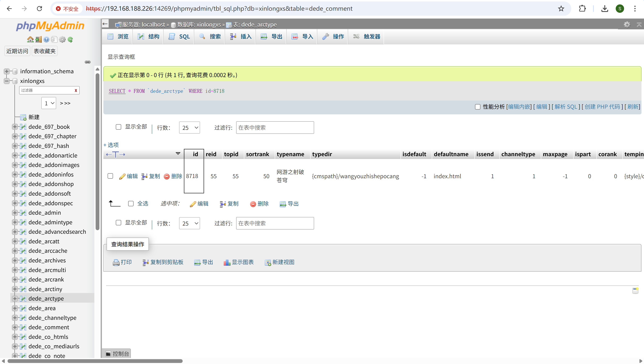Collapse the xinlongxs database tree
644x364 pixels.
(x=7, y=81)
